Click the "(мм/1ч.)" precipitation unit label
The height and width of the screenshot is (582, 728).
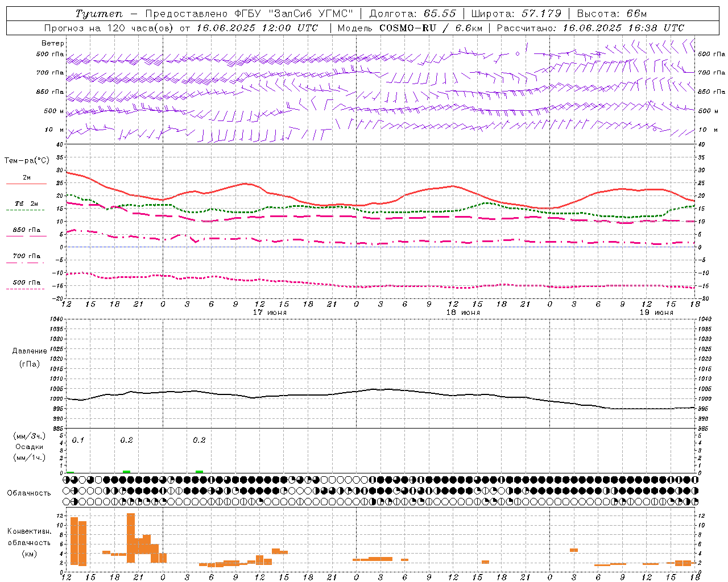click(30, 458)
